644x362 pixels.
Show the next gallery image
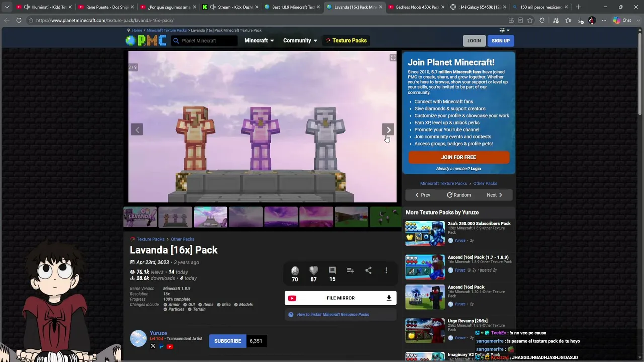point(388,130)
